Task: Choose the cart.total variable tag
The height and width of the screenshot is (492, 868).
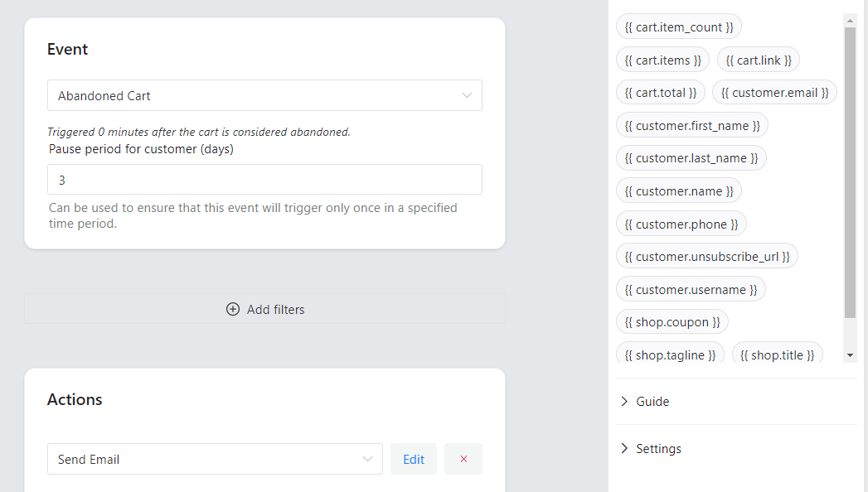Action: tap(661, 93)
